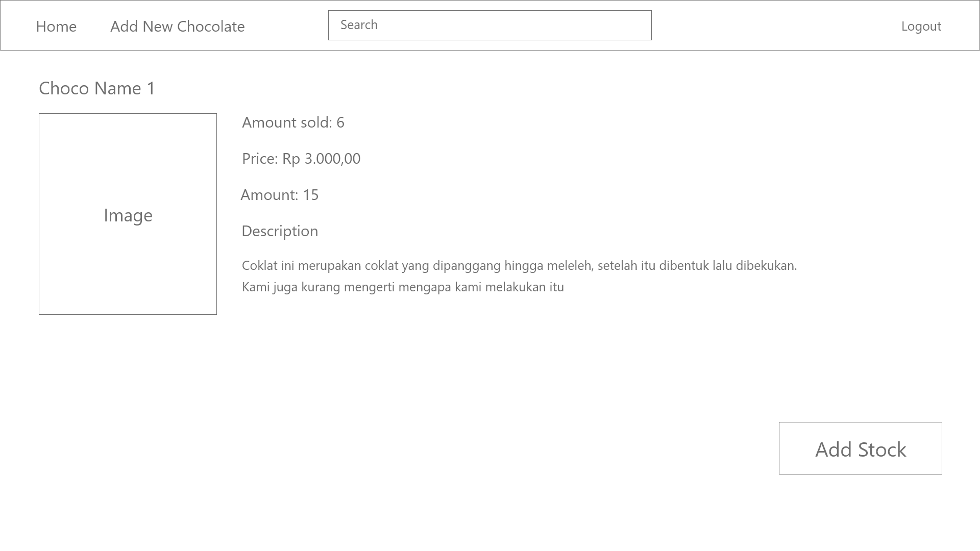Image resolution: width=980 pixels, height=551 pixels.
Task: Click the Amount: 15 stock label
Action: 280,195
